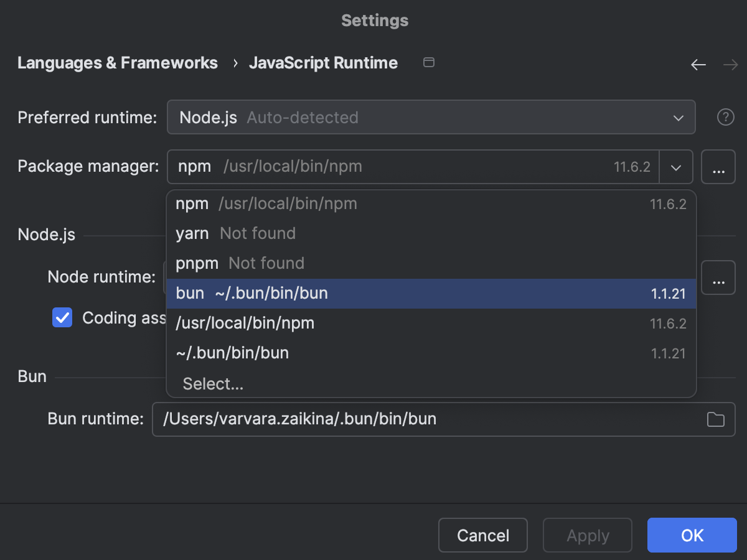Go to Languages & Frameworks breadcrumb
Viewport: 747px width, 560px height.
pos(118,62)
